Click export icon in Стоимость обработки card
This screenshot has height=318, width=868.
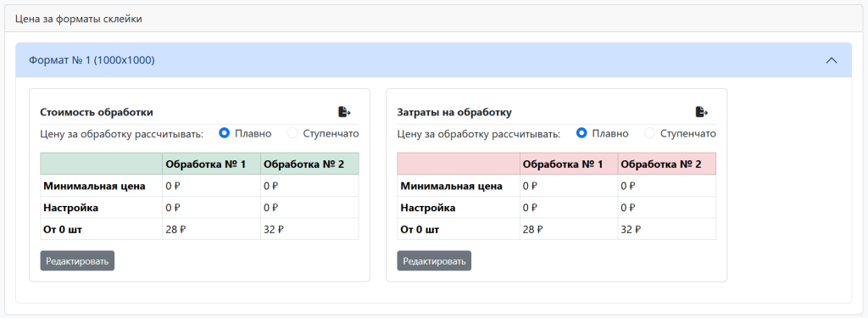pos(344,112)
